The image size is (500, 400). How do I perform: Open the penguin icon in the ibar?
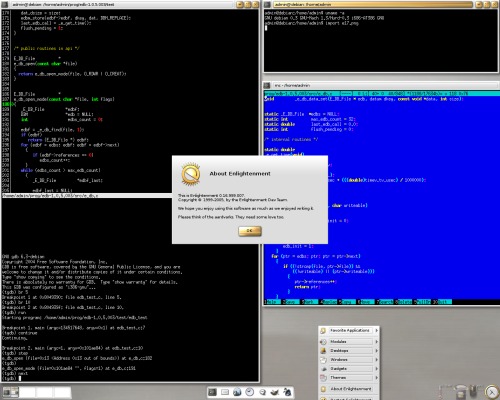pos(287,392)
